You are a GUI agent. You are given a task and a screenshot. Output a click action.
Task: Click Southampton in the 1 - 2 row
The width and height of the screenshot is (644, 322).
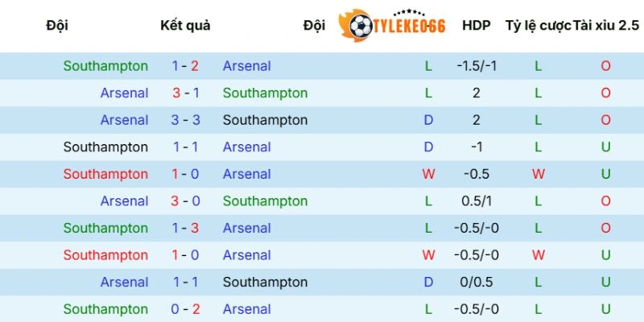coord(105,66)
